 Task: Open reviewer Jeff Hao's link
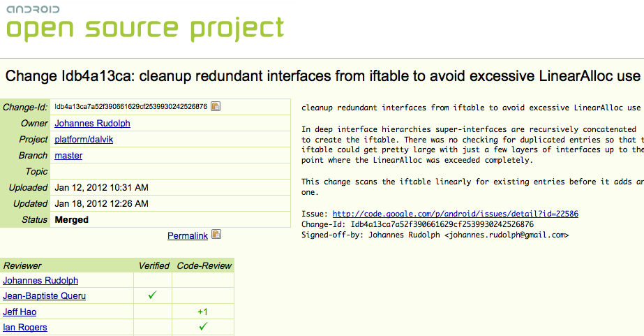[20, 312]
